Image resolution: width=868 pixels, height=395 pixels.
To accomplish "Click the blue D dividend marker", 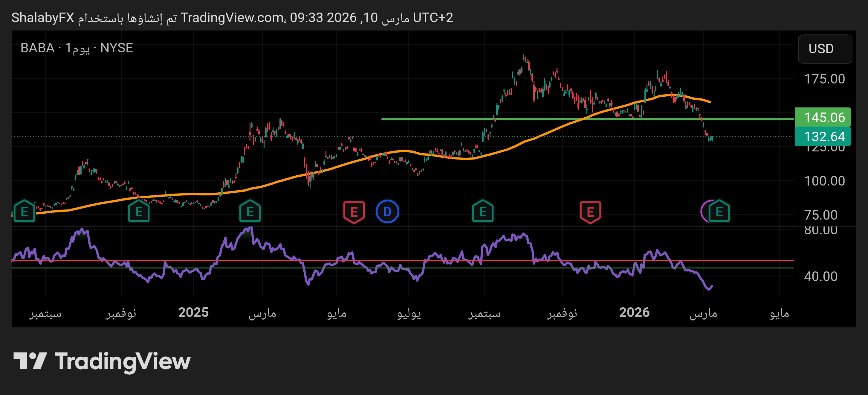I will click(x=387, y=212).
